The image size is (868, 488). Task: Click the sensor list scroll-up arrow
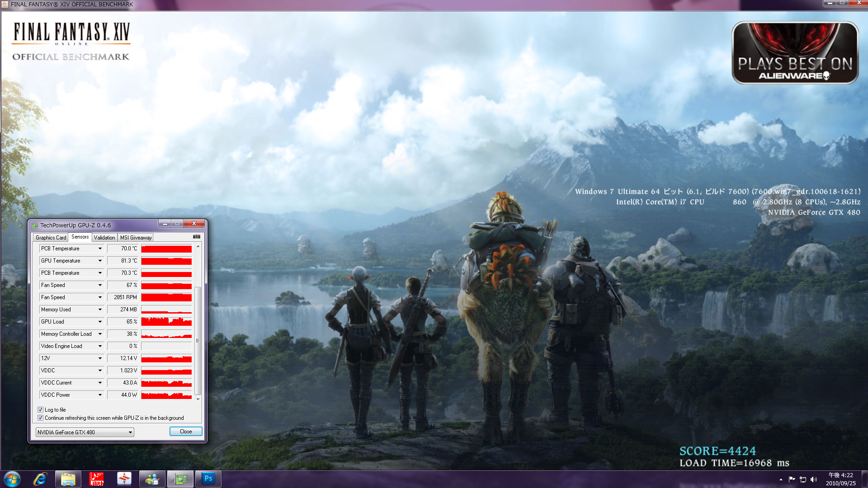click(x=198, y=247)
